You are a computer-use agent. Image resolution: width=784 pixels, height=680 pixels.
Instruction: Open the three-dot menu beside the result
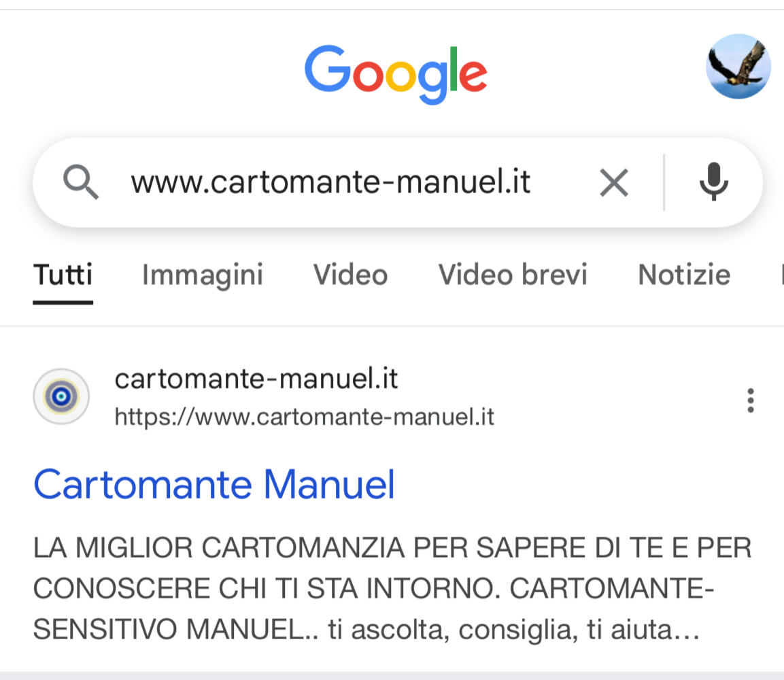[x=750, y=401]
